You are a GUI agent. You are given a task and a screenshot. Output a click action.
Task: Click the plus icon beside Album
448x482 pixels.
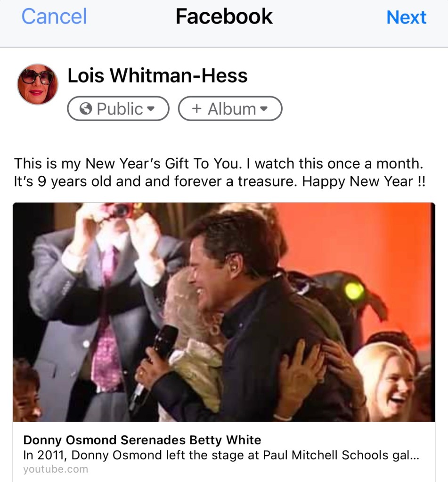coord(196,108)
